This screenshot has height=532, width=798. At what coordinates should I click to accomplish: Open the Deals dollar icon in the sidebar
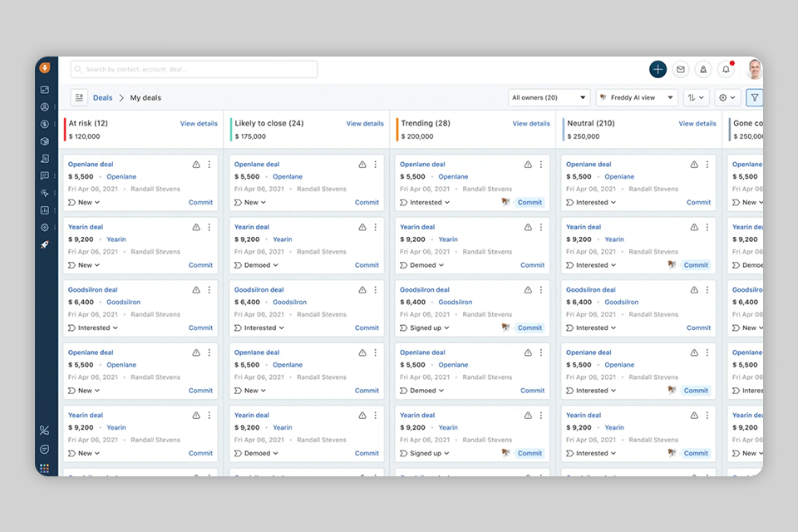pos(45,124)
